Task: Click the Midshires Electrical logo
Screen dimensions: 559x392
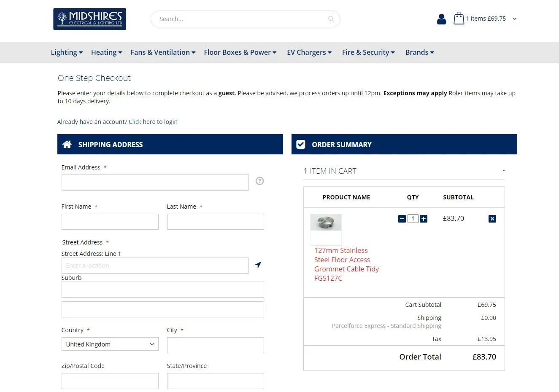Action: pos(89,19)
